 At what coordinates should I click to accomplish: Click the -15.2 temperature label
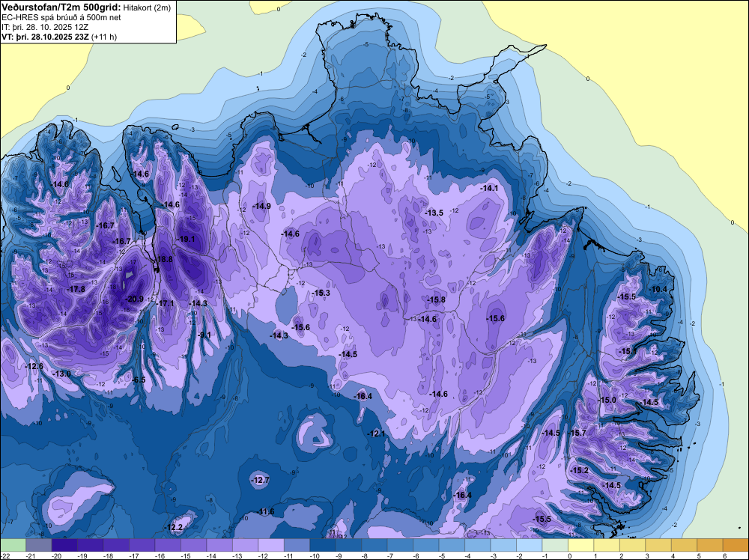coord(580,470)
